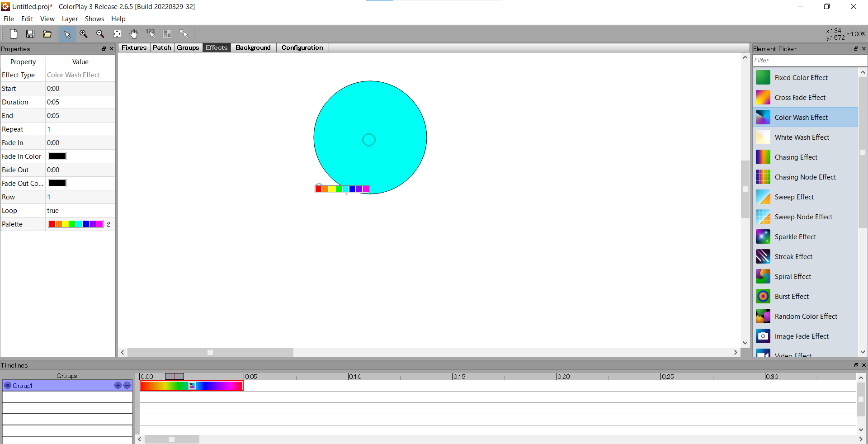Click the Fit to Screen icon

coord(117,34)
